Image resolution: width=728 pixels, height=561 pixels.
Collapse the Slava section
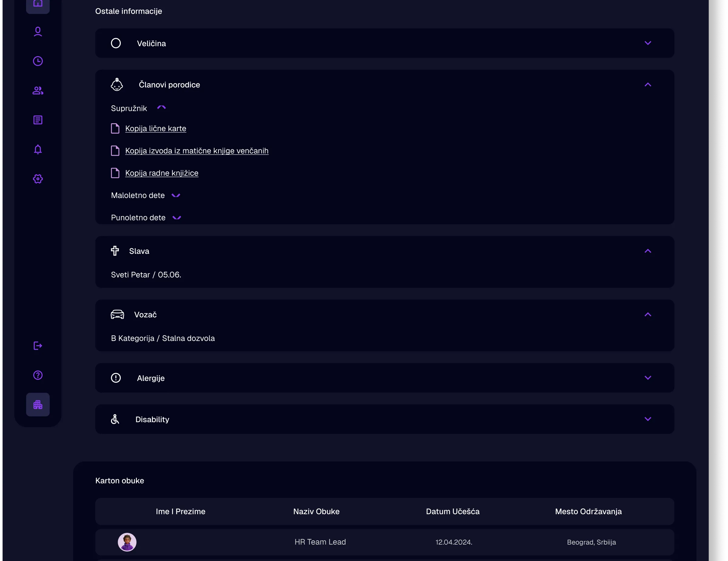pyautogui.click(x=648, y=251)
